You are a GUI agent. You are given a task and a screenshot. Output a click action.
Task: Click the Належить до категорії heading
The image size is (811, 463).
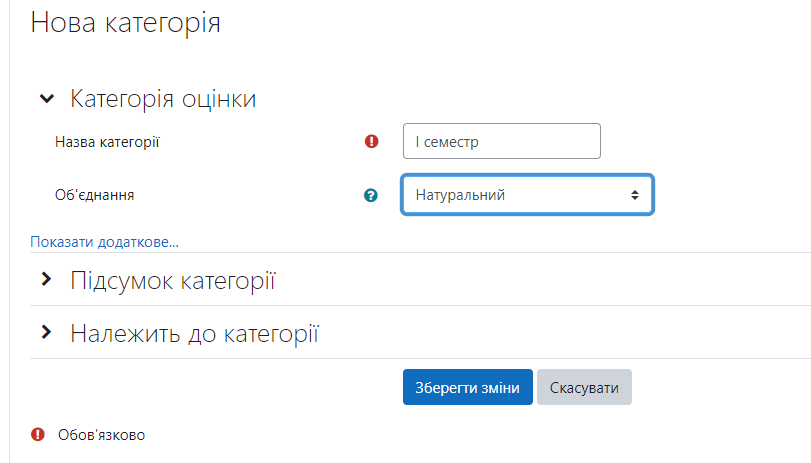(194, 334)
